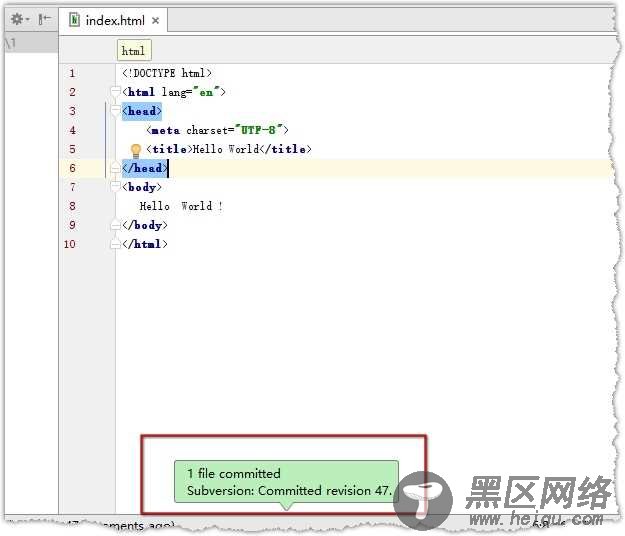Click the lightbulb intention icon on line 5
625x536 pixels.
click(x=136, y=150)
